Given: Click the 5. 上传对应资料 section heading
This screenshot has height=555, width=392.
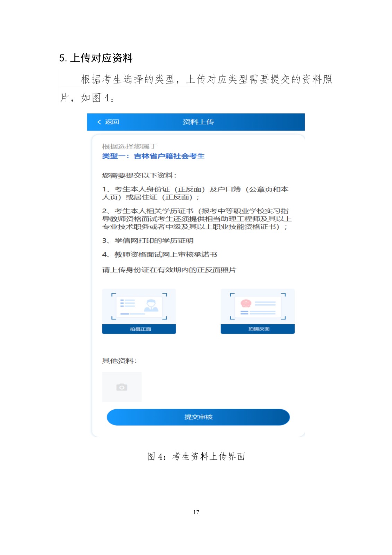Looking at the screenshot, I should tap(96, 58).
